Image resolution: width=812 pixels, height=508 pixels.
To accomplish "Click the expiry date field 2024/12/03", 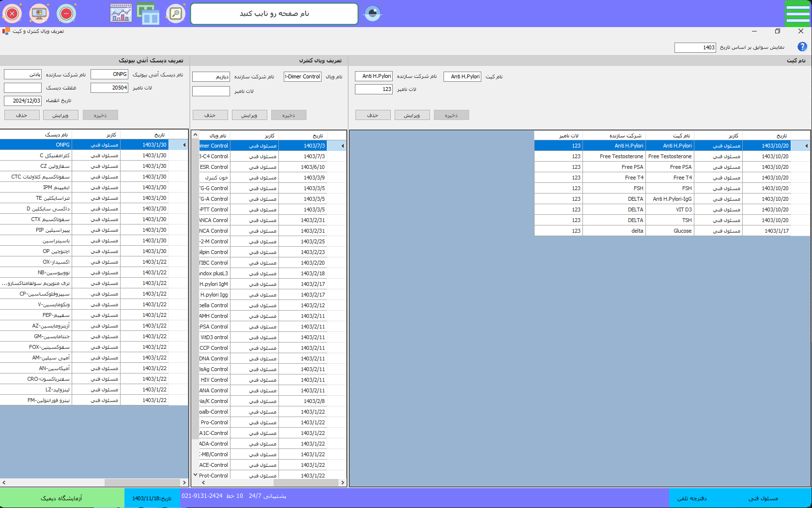I will (23, 101).
